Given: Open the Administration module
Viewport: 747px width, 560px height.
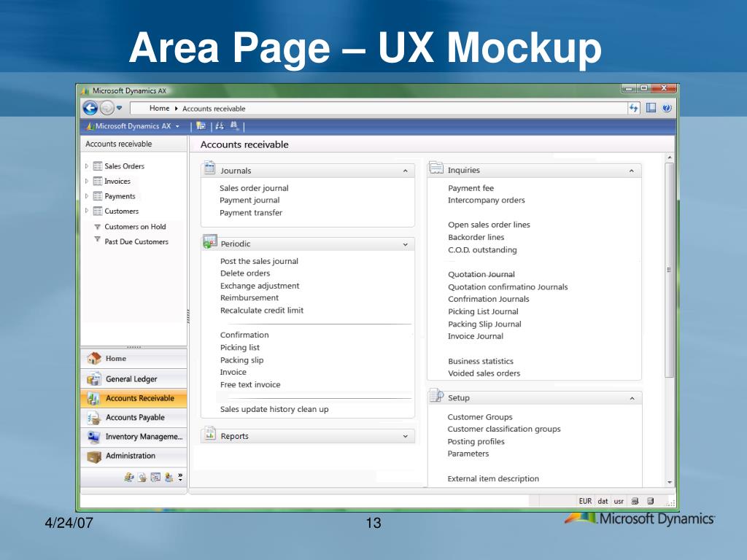Looking at the screenshot, I should pos(134,456).
